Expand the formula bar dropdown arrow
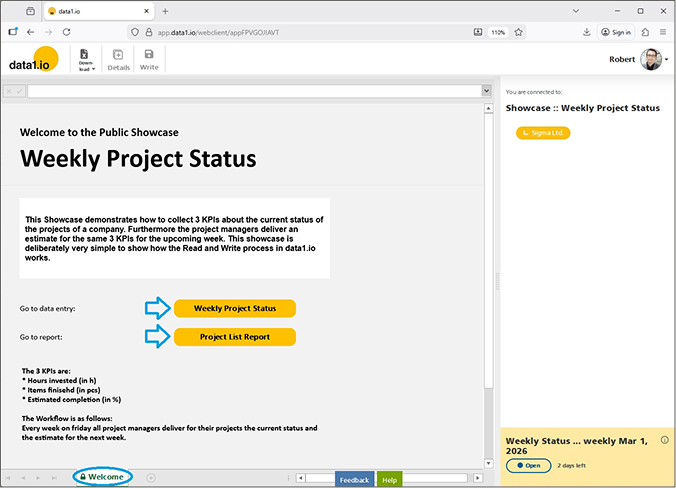Screen dimensions: 676x488 (x=487, y=91)
